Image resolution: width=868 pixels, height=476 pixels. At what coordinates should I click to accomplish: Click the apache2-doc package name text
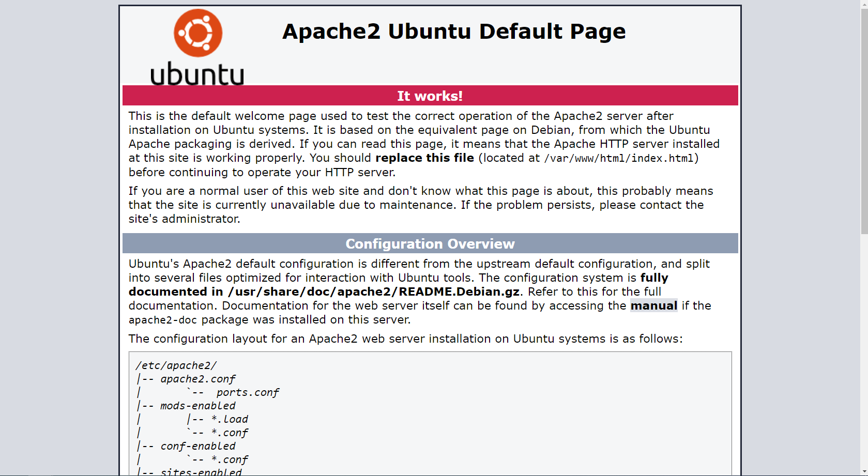click(x=162, y=320)
